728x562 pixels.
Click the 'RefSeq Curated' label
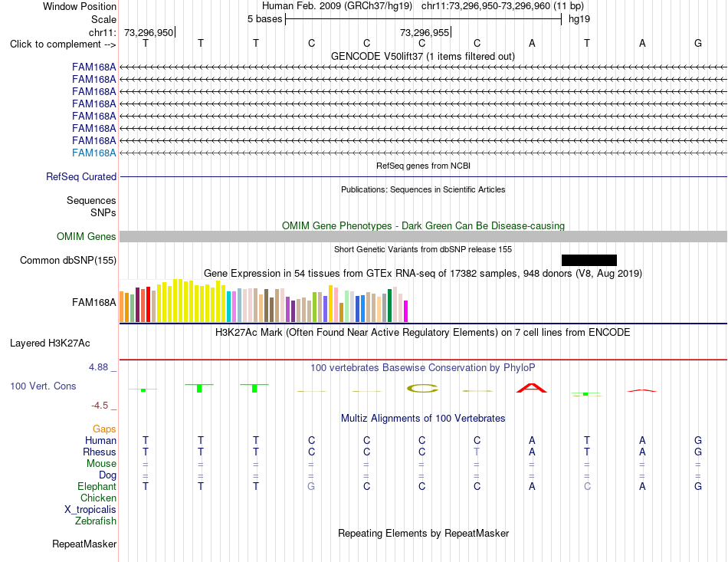tap(81, 176)
